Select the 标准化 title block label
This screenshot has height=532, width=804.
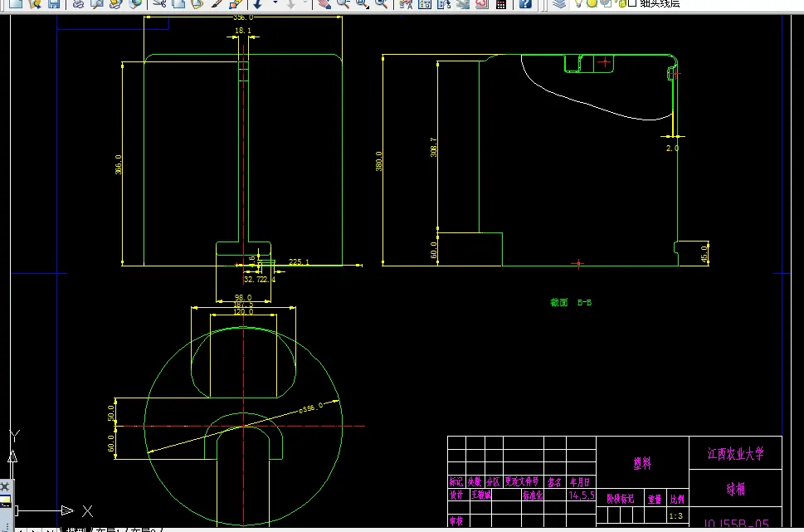[532, 495]
